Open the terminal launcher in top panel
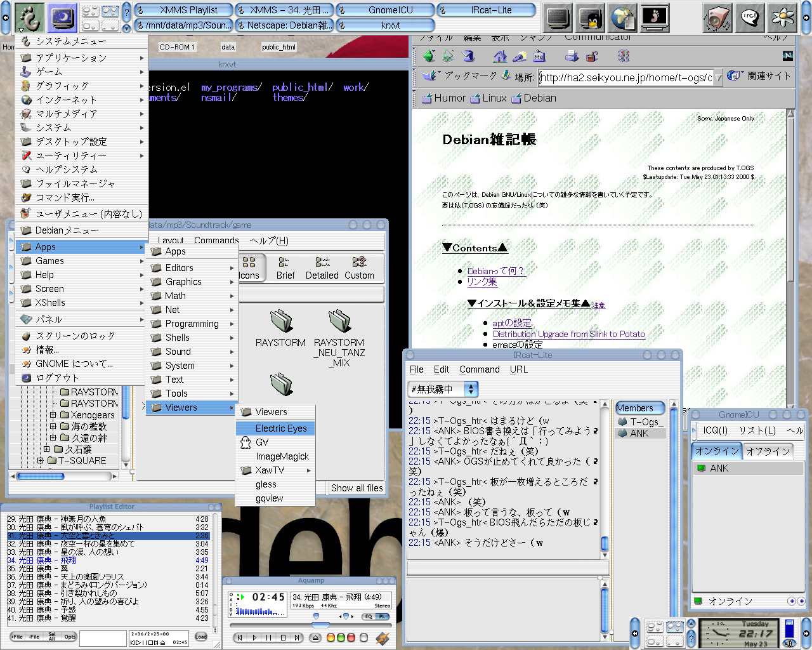Viewport: 812px width, 650px height. [559, 17]
